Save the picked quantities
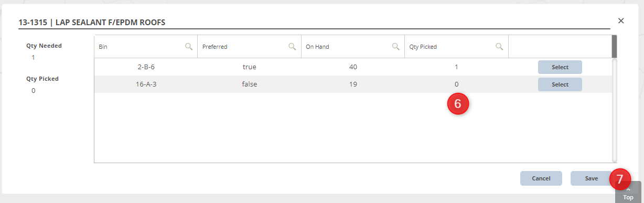Image resolution: width=644 pixels, height=203 pixels. (x=592, y=178)
